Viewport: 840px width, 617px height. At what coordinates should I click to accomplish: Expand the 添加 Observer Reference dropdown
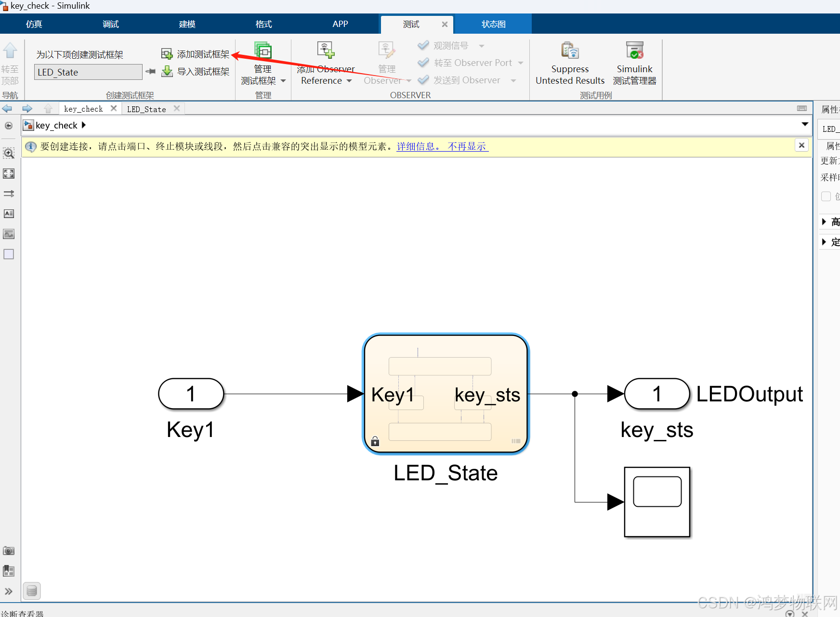pyautogui.click(x=349, y=80)
